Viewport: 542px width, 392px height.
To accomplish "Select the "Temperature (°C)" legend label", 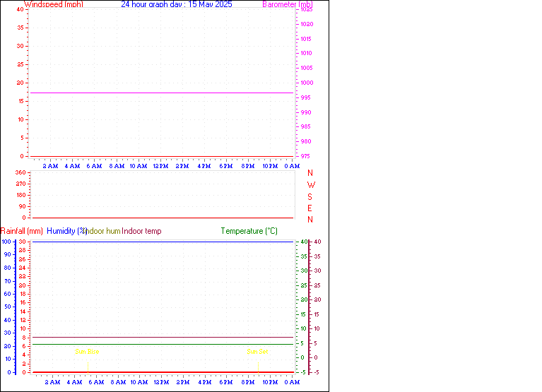I will tap(249, 231).
